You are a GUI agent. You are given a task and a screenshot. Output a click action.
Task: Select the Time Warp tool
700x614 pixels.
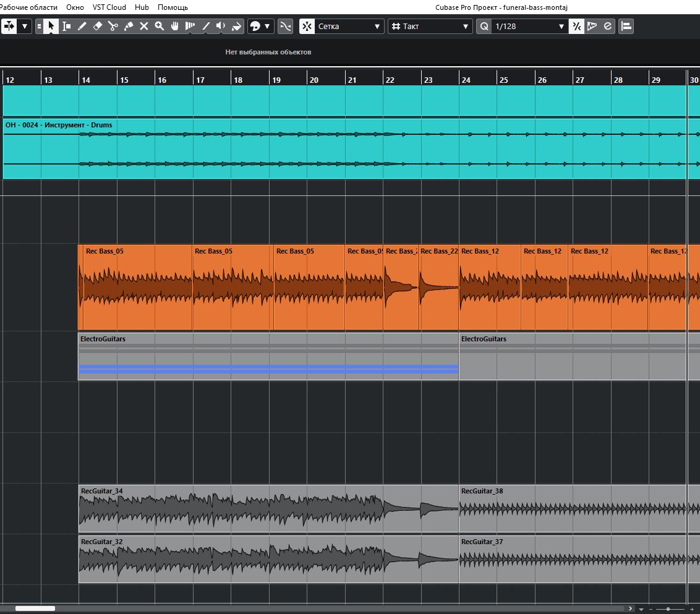click(190, 27)
